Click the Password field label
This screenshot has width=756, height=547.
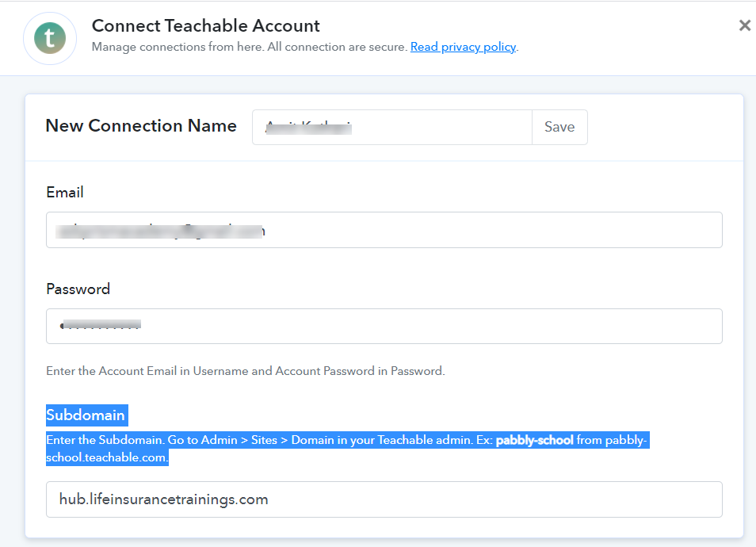[78, 289]
